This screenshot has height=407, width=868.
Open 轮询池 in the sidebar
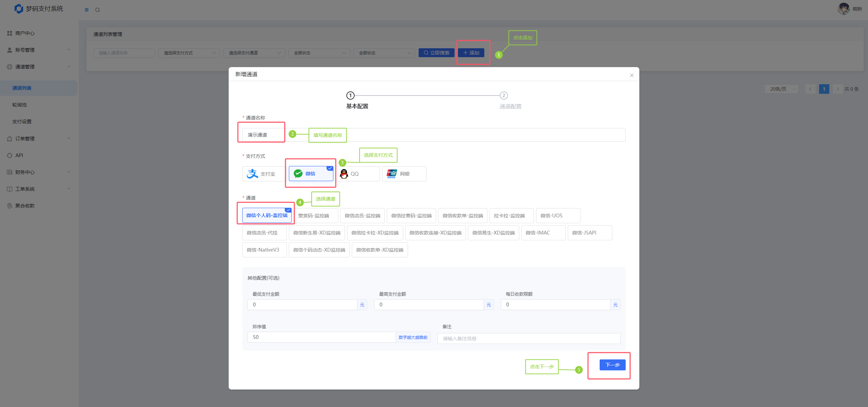[x=20, y=105]
